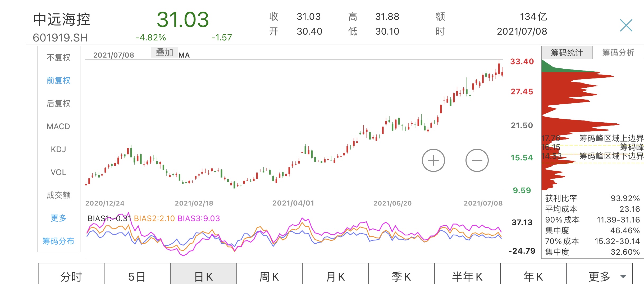This screenshot has height=284, width=644.
Task: Open the 筹码分析 tab
Action: (x=618, y=53)
